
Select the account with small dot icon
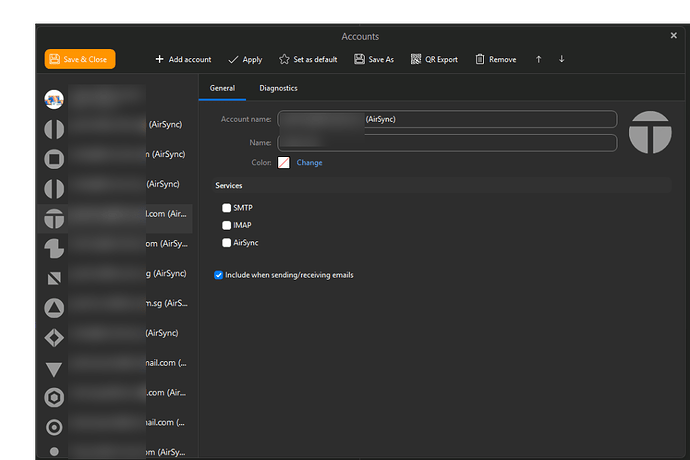(x=54, y=451)
